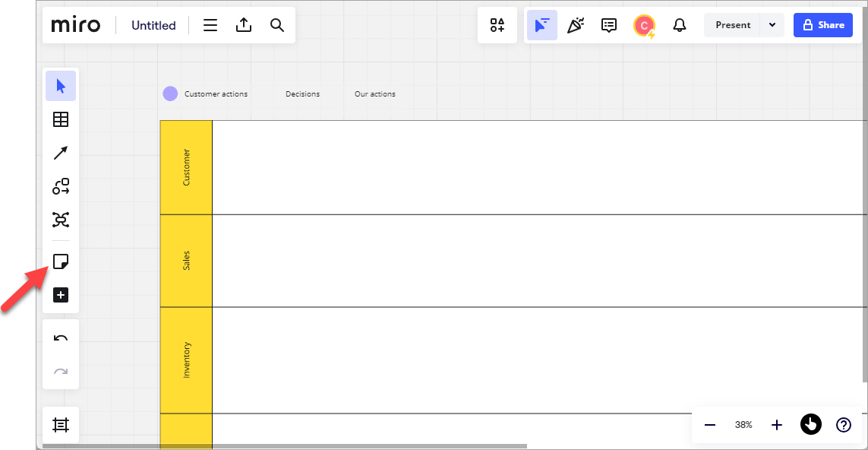Click the Share button

[822, 25]
